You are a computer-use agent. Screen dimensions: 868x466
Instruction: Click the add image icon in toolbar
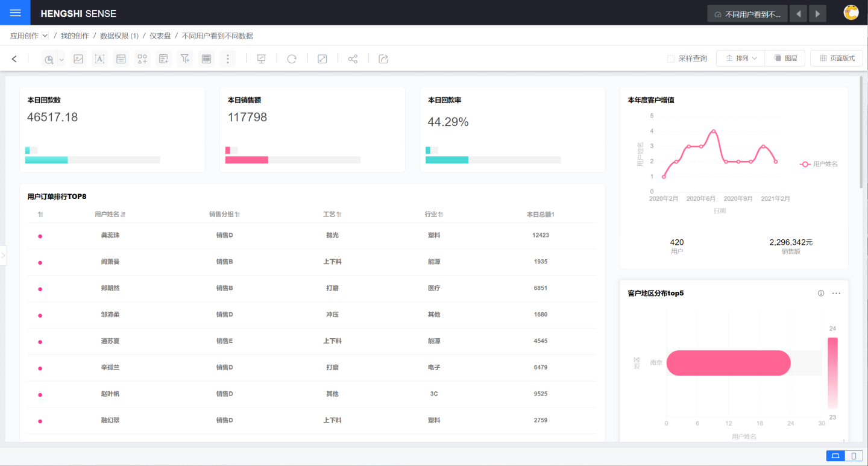tap(78, 58)
